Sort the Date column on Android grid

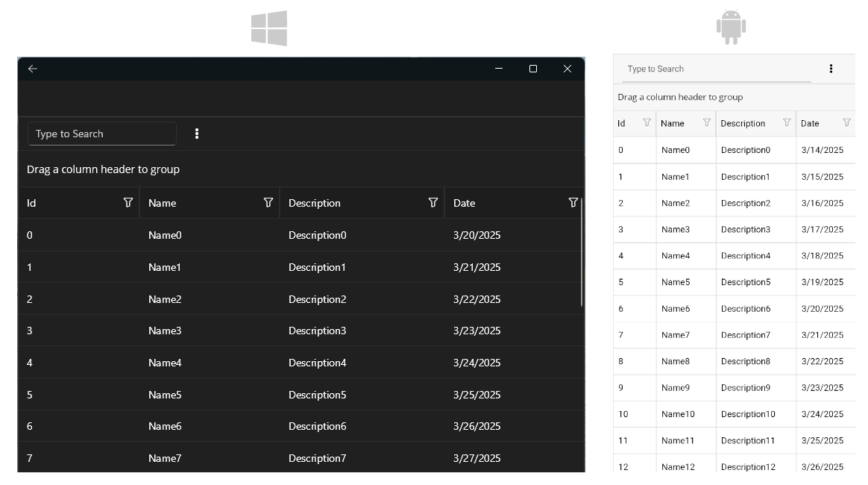tap(809, 122)
